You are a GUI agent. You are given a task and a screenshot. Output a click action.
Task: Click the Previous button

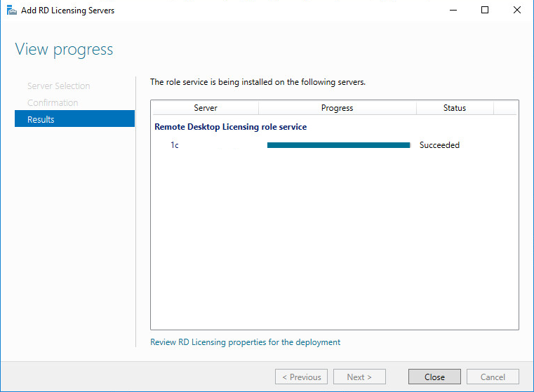(302, 377)
